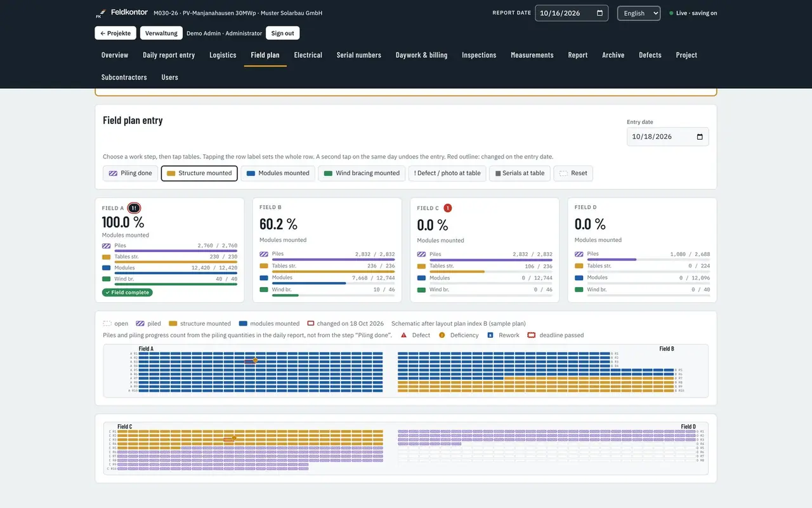
Task: Click the Field A double-exclamation alert badge
Action: [x=134, y=208]
